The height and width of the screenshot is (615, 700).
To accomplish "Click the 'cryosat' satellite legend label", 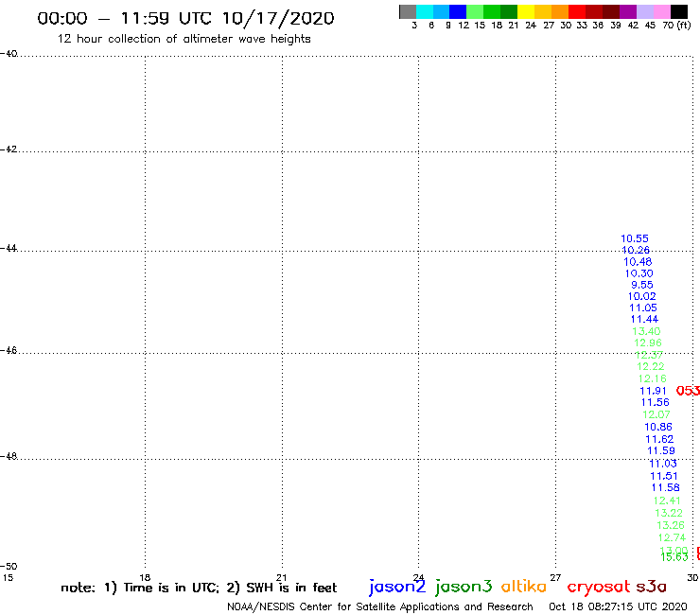I will click(x=599, y=588).
